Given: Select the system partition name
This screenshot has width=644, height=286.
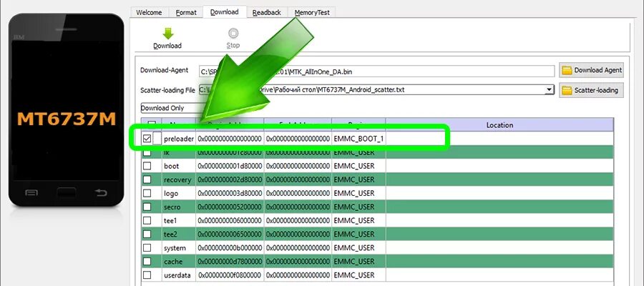Looking at the screenshot, I should click(175, 248).
